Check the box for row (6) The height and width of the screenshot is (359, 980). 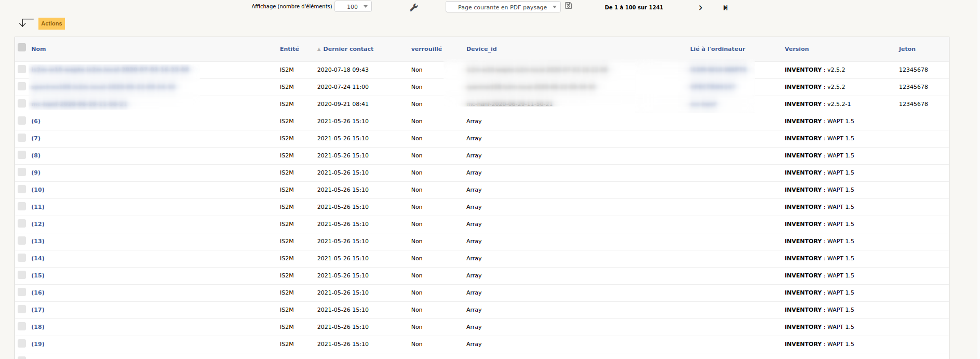point(22,121)
